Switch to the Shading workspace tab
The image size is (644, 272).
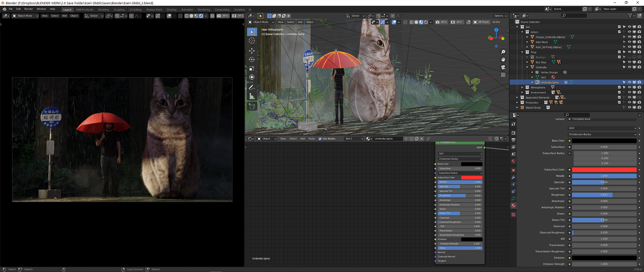coord(171,10)
